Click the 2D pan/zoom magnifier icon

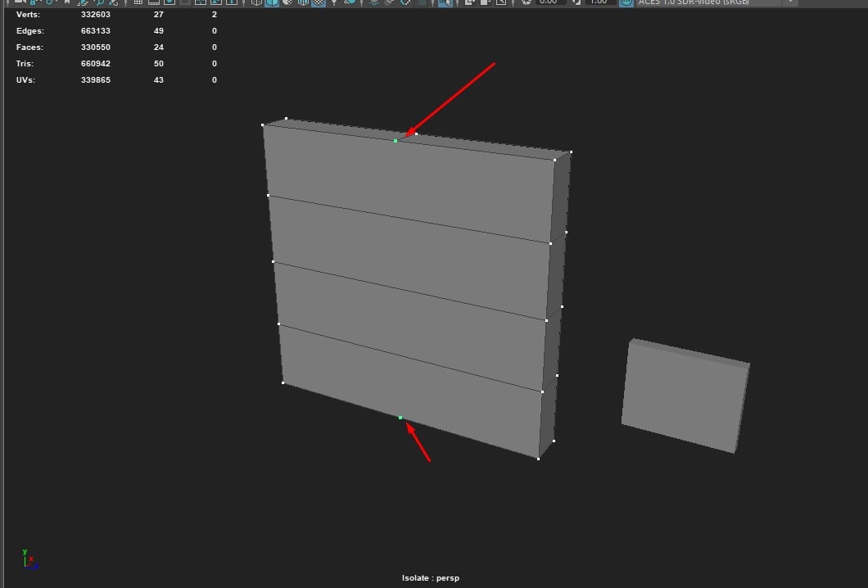tap(99, 2)
